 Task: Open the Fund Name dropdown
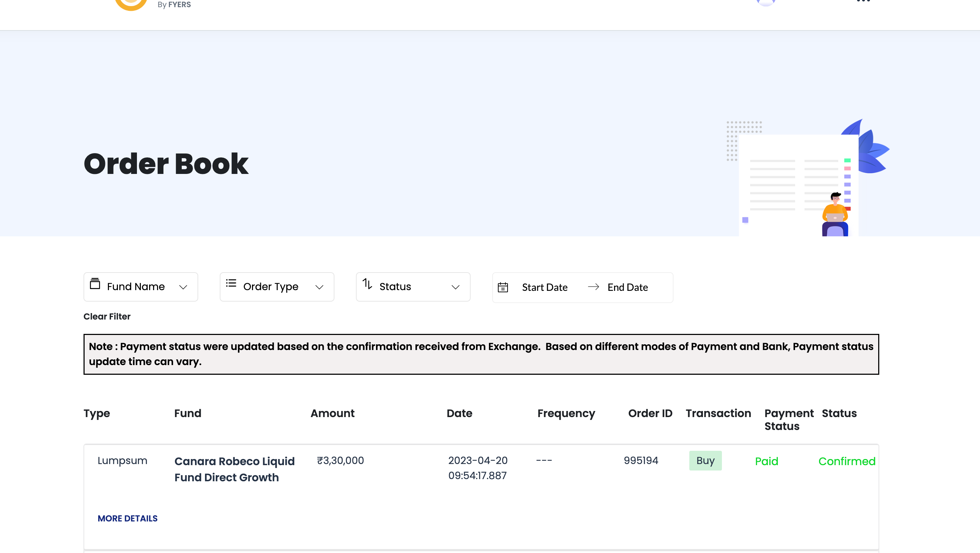tap(141, 287)
